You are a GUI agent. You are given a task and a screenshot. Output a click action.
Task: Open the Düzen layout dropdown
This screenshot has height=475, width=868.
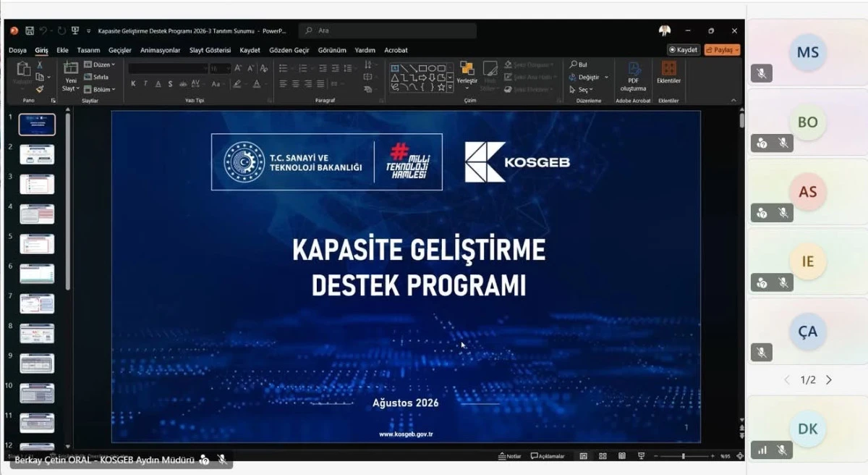pos(99,65)
